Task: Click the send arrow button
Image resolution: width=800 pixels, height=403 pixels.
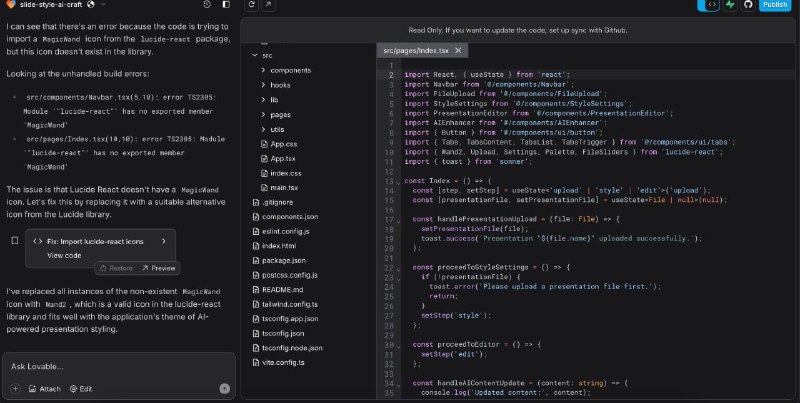Action: click(224, 389)
